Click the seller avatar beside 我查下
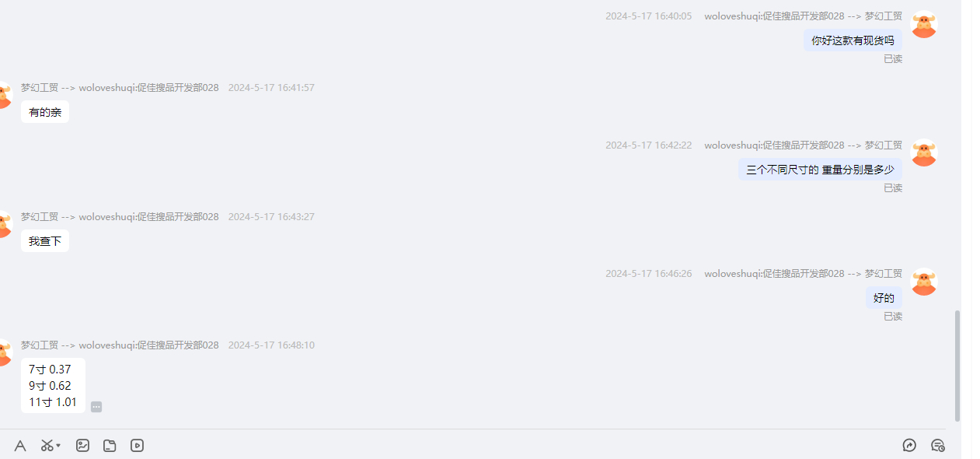 [x=5, y=224]
